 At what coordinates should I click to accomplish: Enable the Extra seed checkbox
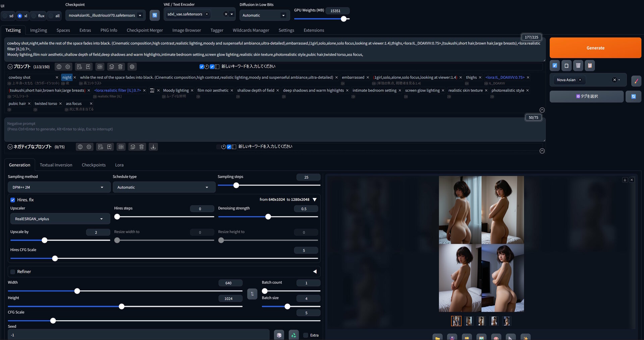click(x=306, y=335)
